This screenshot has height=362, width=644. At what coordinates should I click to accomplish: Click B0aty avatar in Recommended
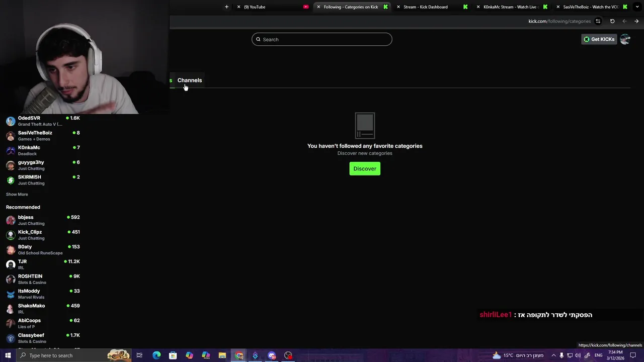[x=11, y=250]
